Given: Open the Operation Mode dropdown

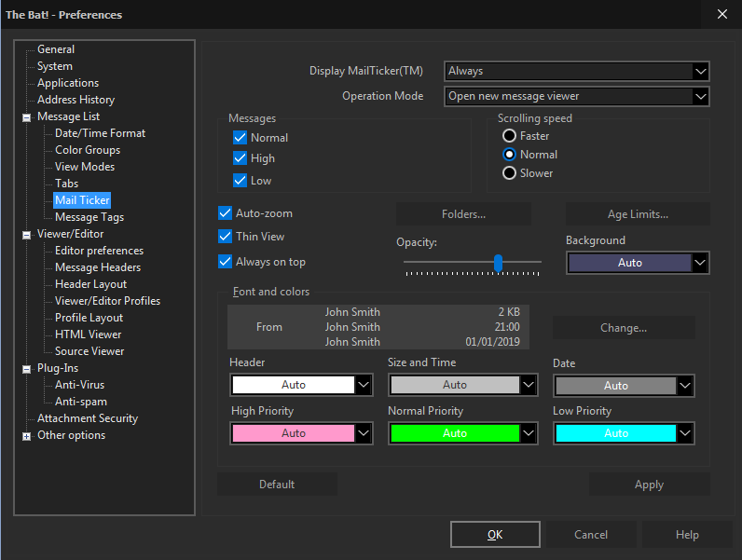Looking at the screenshot, I should click(x=576, y=96).
